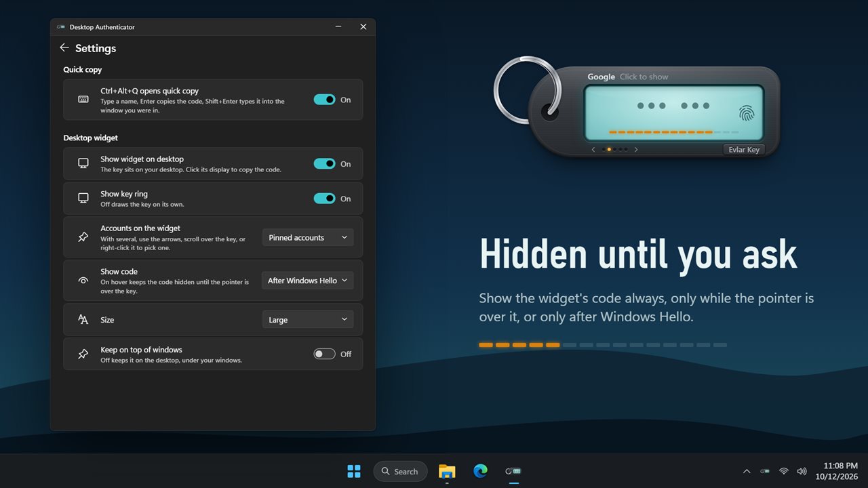The width and height of the screenshot is (868, 488).
Task: Turn off Show widget on desktop
Action: coord(325,163)
